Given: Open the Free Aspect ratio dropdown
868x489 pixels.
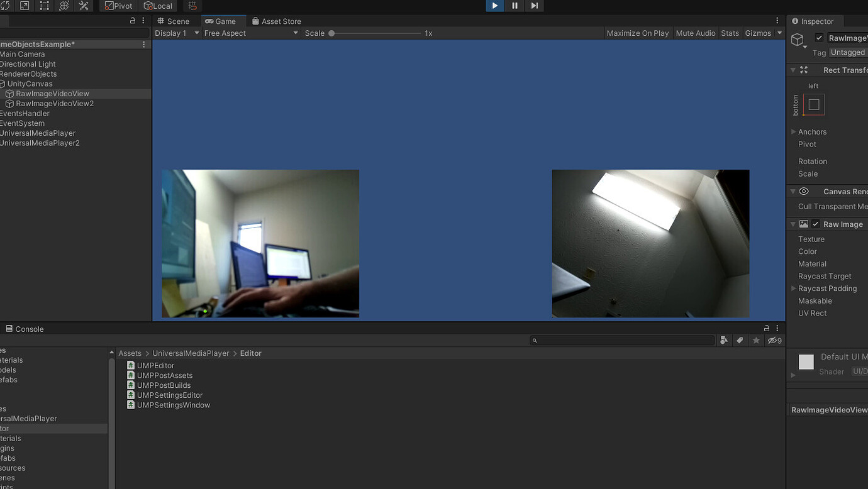Looking at the screenshot, I should (x=250, y=33).
